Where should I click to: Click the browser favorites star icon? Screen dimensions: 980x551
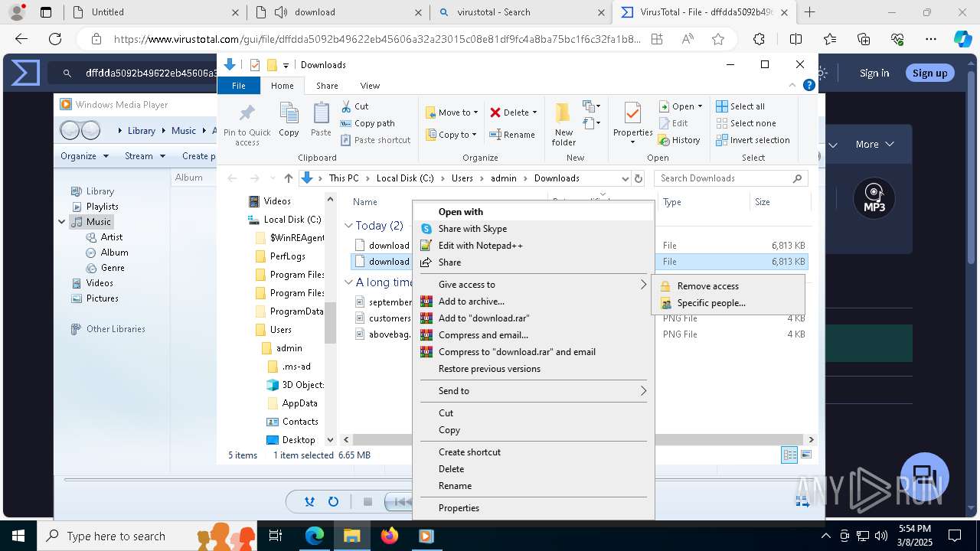718,39
